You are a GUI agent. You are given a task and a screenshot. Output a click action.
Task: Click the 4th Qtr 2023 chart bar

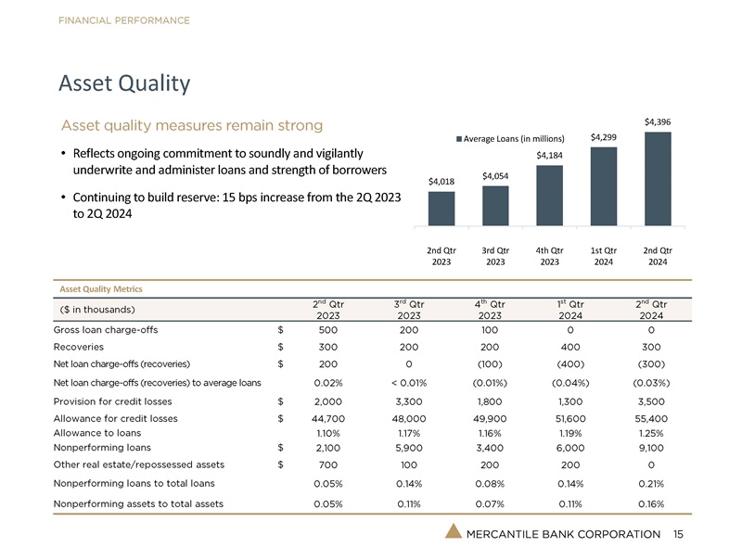coord(549,196)
